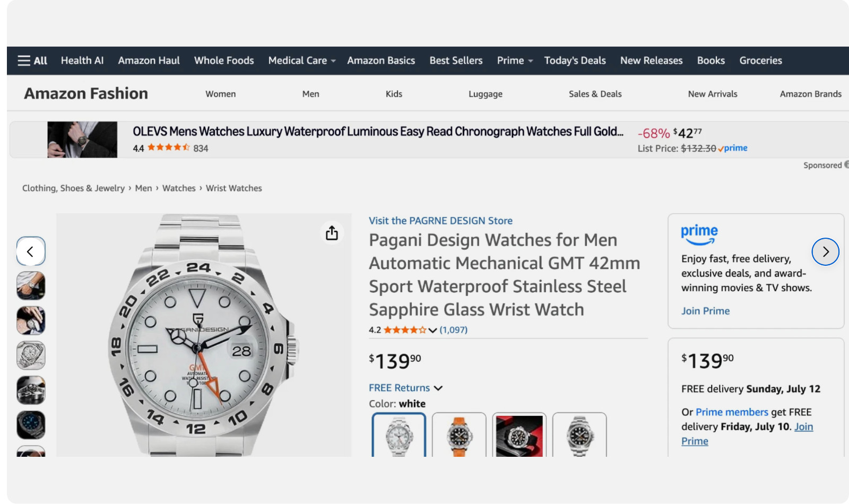Select the wrist-worn watch first thumbnail

tap(31, 286)
